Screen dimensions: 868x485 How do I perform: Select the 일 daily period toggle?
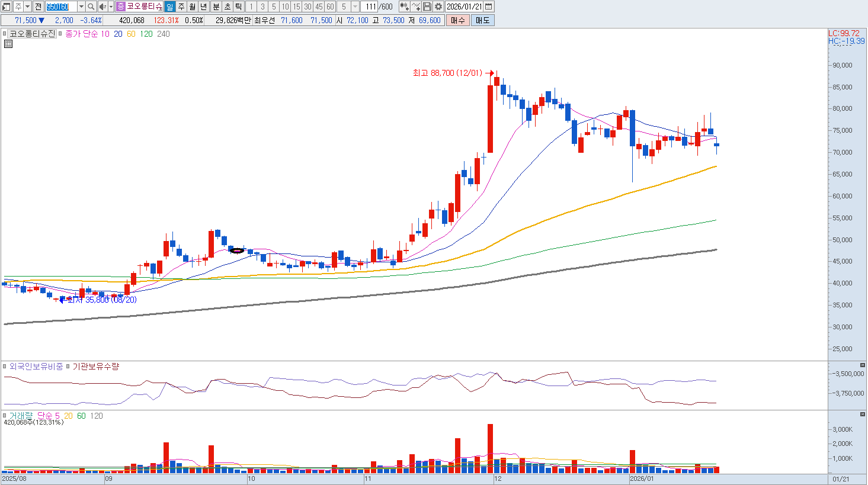[170, 7]
